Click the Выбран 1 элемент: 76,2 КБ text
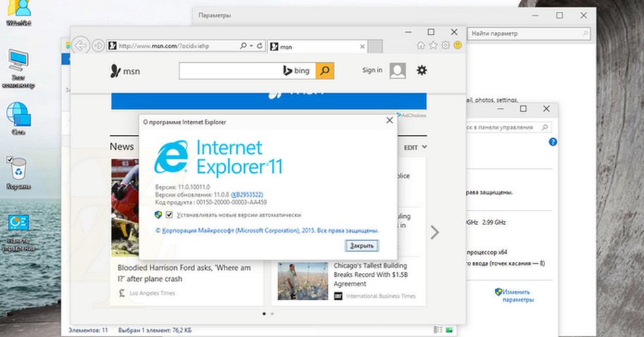This screenshot has width=644, height=337. tap(155, 330)
